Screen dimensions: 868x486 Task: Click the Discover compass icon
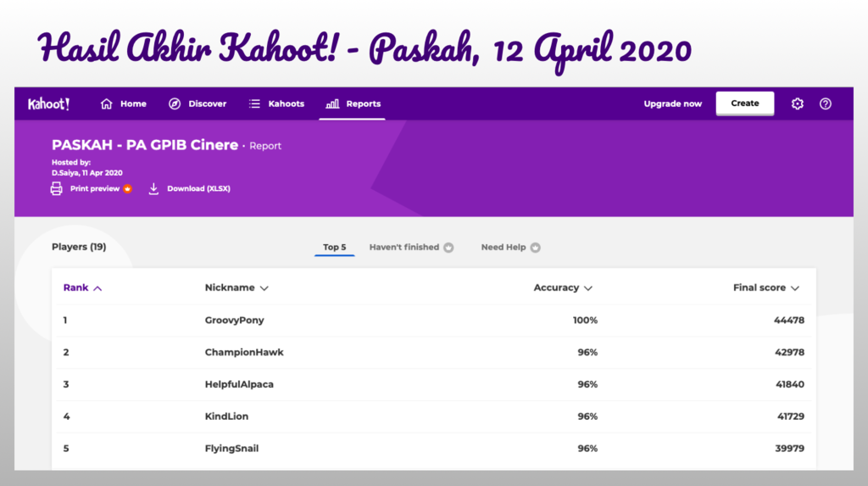point(175,103)
